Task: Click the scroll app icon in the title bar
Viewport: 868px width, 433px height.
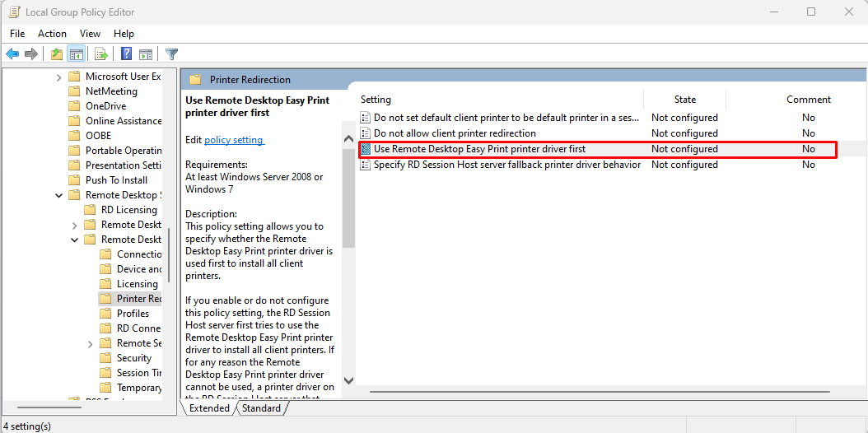Action: 14,12
